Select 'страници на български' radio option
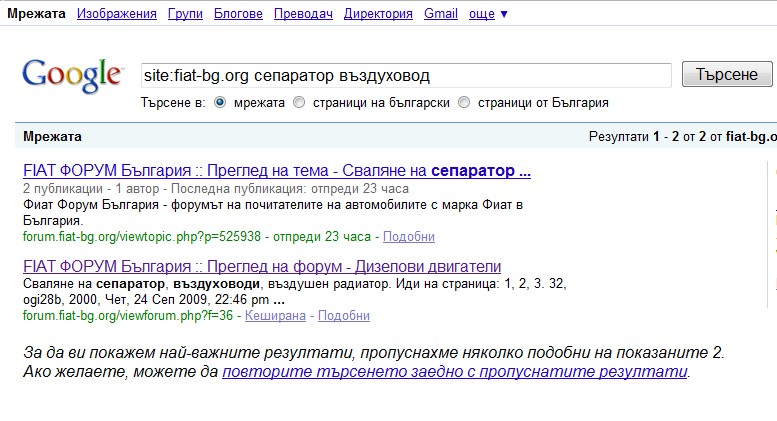Viewport: 777px width, 421px height. (x=299, y=102)
